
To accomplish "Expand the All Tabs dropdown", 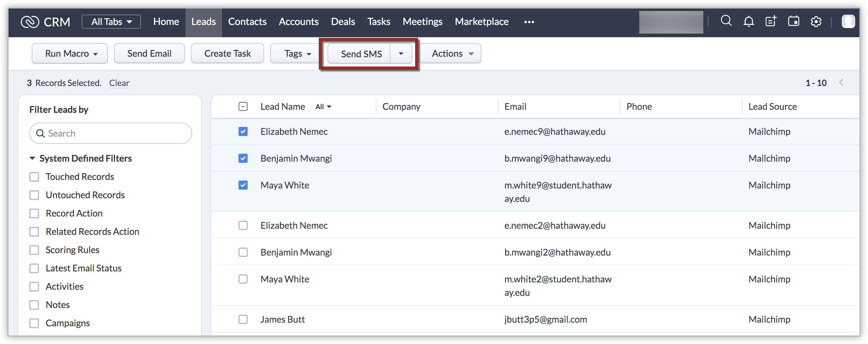I will pyautogui.click(x=111, y=22).
